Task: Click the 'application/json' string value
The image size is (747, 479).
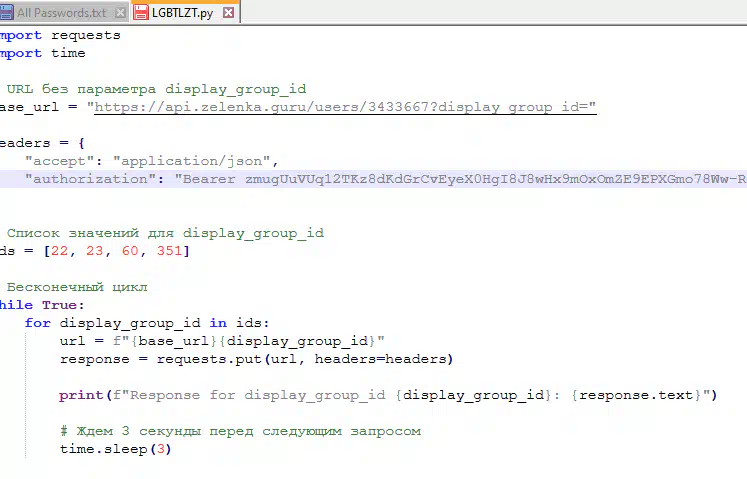Action: (x=192, y=161)
